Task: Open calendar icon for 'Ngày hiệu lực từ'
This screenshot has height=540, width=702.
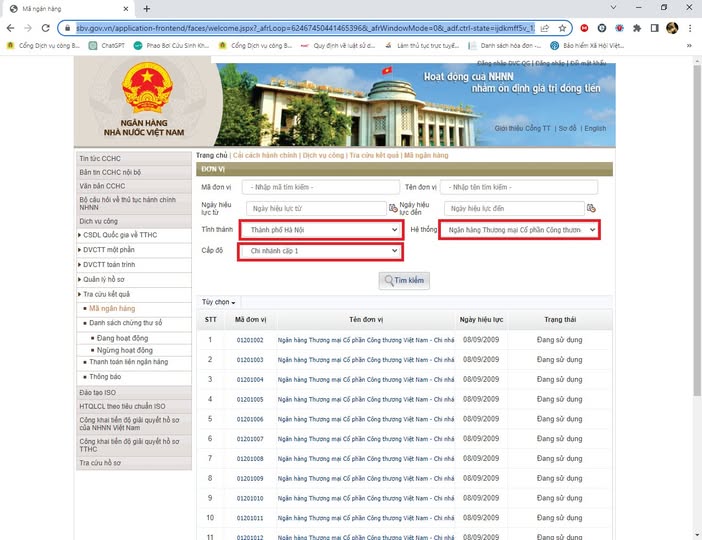Action: 393,208
